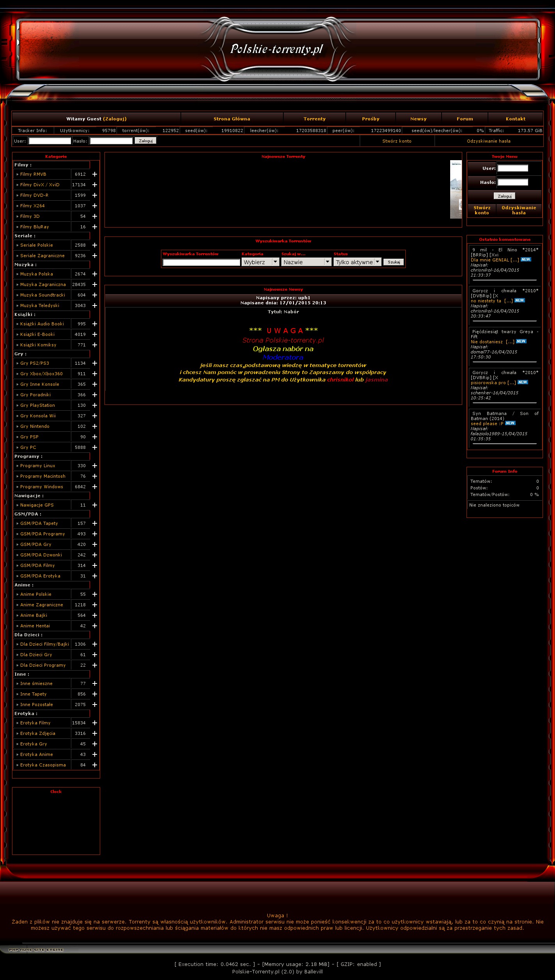Image resolution: width=555 pixels, height=980 pixels.
Task: Expand the Muzyka Polska plus icon
Action: 95,274
